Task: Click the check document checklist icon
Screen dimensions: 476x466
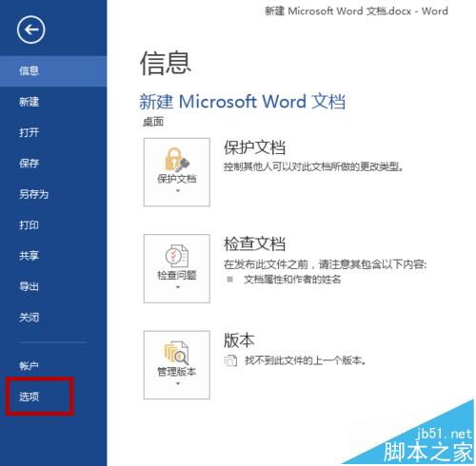Action: (176, 256)
